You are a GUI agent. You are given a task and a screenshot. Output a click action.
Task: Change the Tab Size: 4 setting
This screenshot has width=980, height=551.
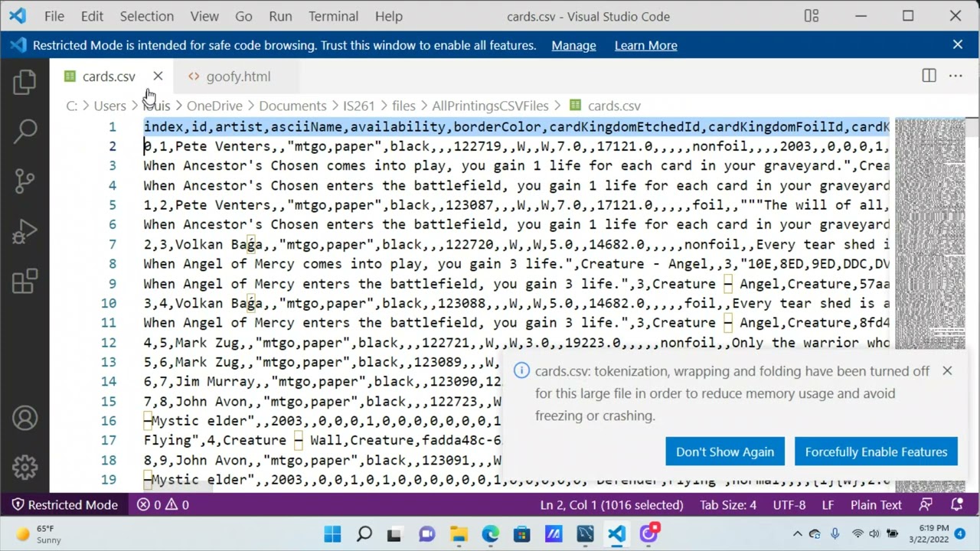[x=728, y=505]
